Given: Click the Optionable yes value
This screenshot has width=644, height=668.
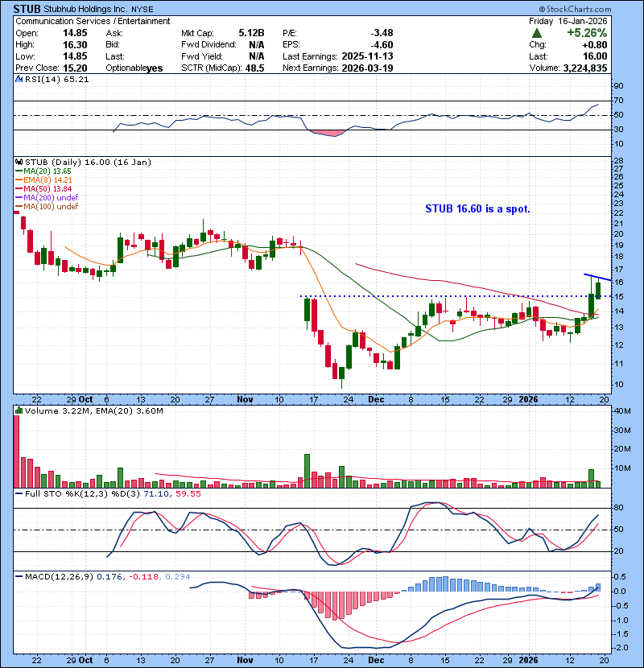Looking at the screenshot, I should 155,68.
